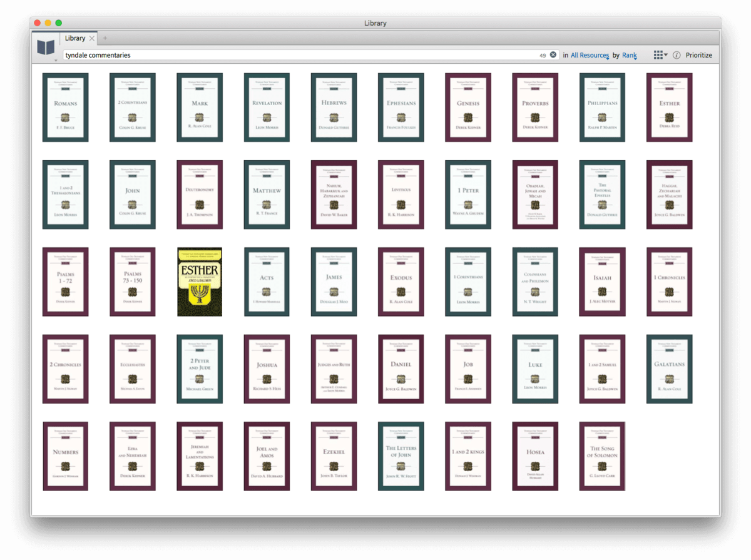Open The Letters of John cover
The width and height of the screenshot is (751, 560).
401,456
